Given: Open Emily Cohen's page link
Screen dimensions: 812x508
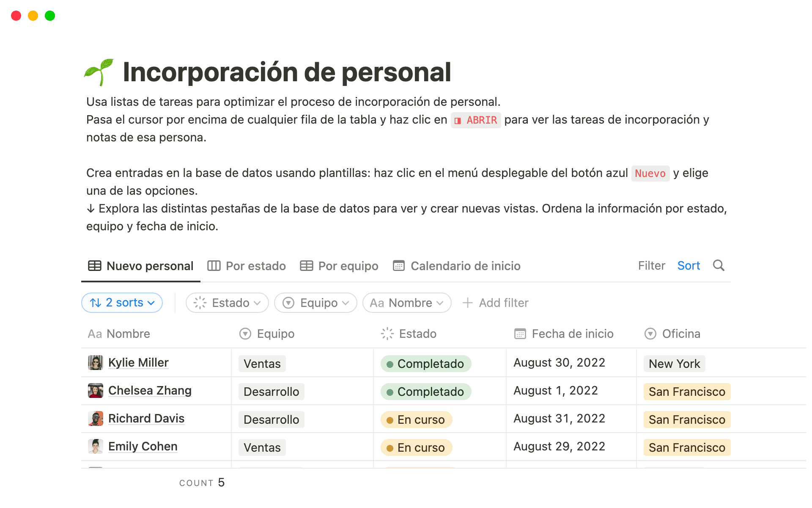Looking at the screenshot, I should tap(143, 447).
